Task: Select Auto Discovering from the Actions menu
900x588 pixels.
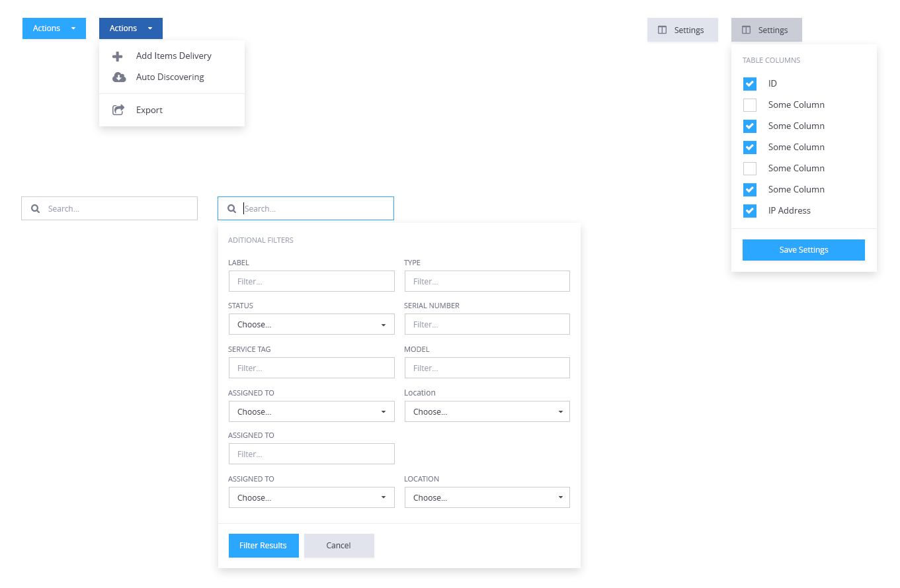Action: (170, 77)
